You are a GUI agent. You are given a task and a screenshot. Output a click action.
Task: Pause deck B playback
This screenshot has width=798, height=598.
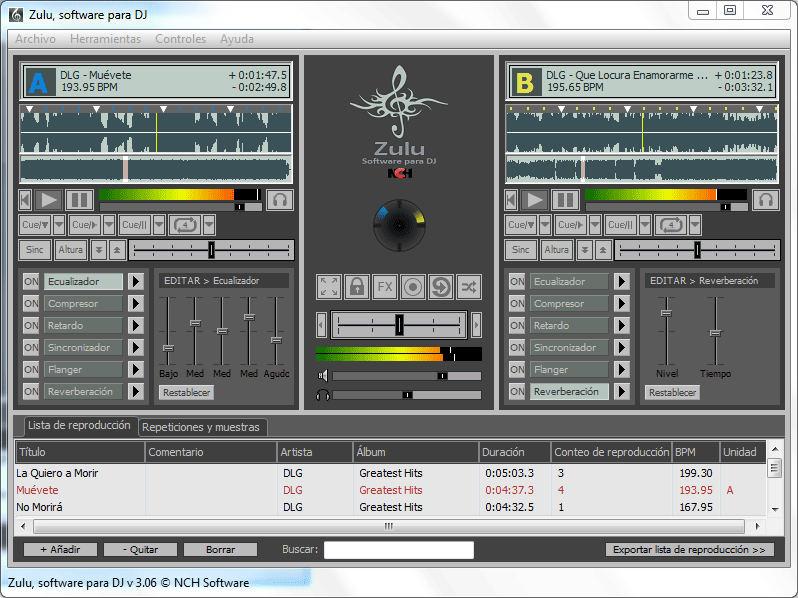coord(565,200)
